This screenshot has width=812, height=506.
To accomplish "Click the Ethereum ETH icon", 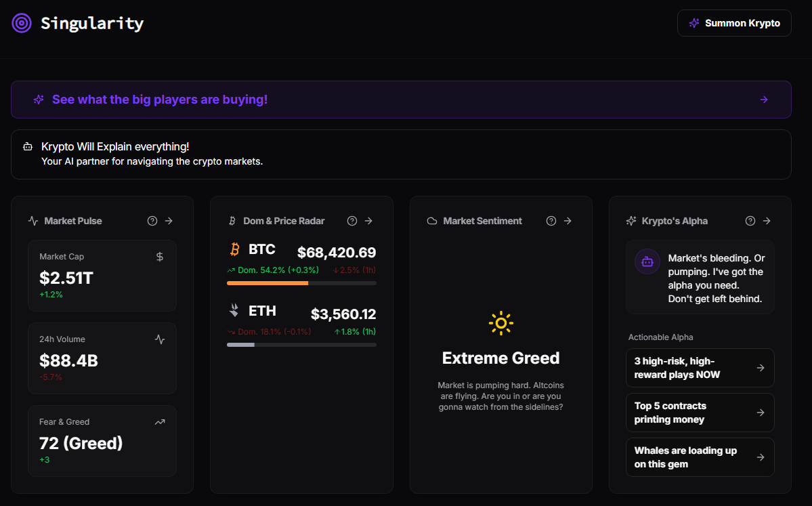I will click(x=234, y=311).
